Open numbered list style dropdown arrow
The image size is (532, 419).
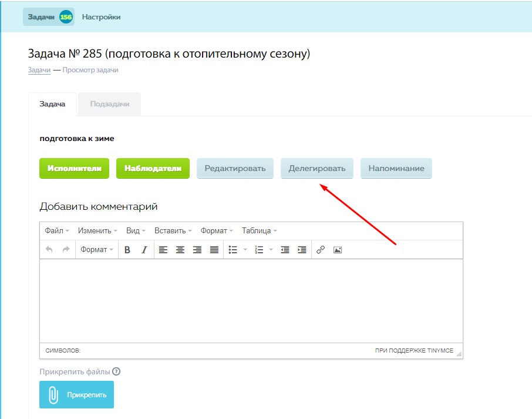click(271, 250)
